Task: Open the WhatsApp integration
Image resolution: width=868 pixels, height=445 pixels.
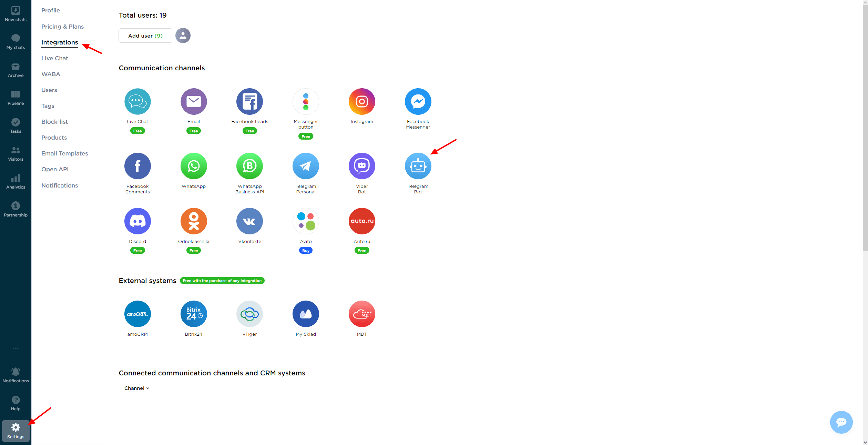Action: point(193,166)
